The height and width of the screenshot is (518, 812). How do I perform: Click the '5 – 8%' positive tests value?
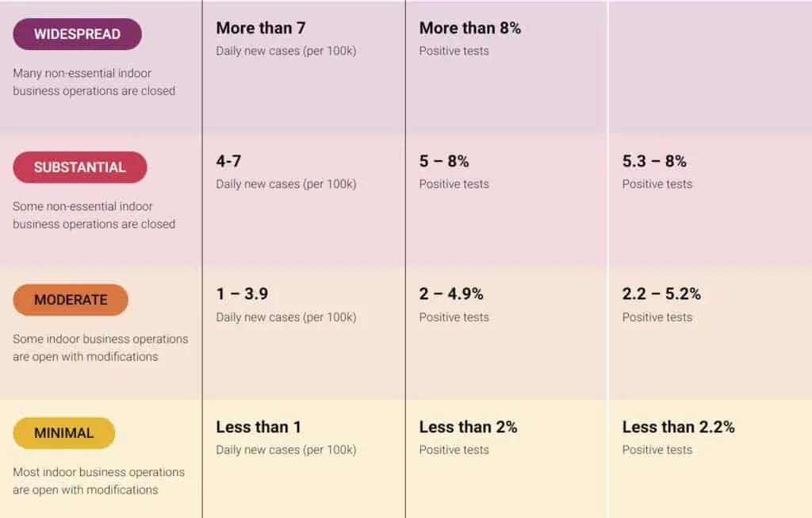(x=444, y=161)
